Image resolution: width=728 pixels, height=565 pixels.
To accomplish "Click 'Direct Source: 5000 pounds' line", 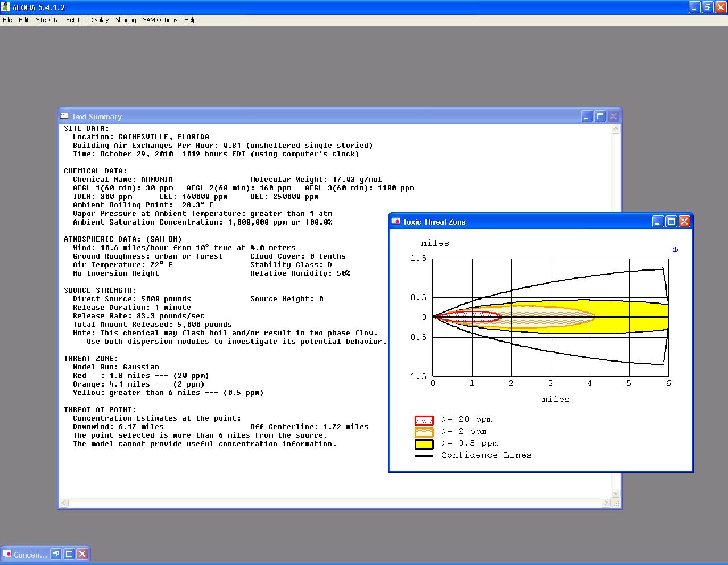I will coord(132,299).
